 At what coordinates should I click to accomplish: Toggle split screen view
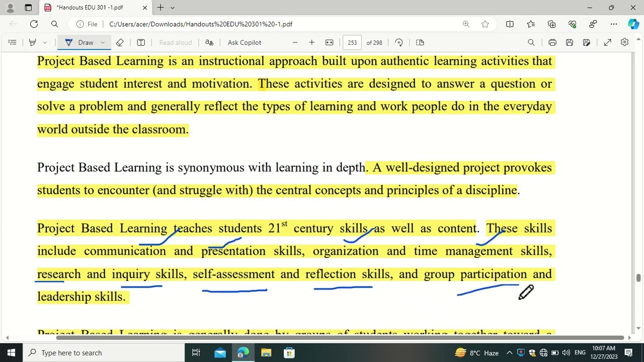[x=510, y=24]
